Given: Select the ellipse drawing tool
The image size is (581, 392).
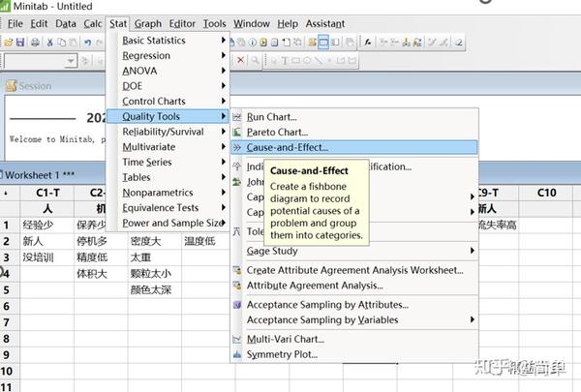Looking at the screenshot, I should pos(307,60).
